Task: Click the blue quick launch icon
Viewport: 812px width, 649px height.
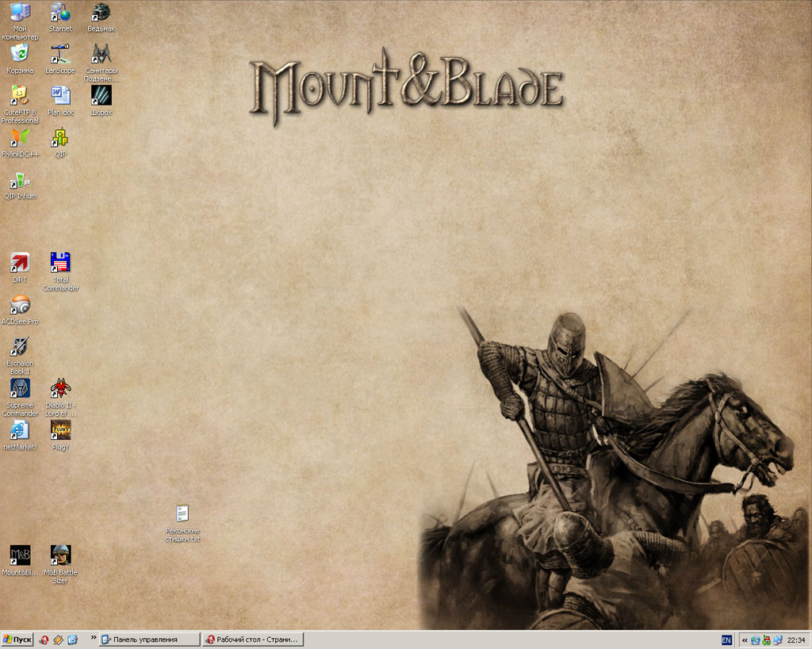Action: [72, 640]
